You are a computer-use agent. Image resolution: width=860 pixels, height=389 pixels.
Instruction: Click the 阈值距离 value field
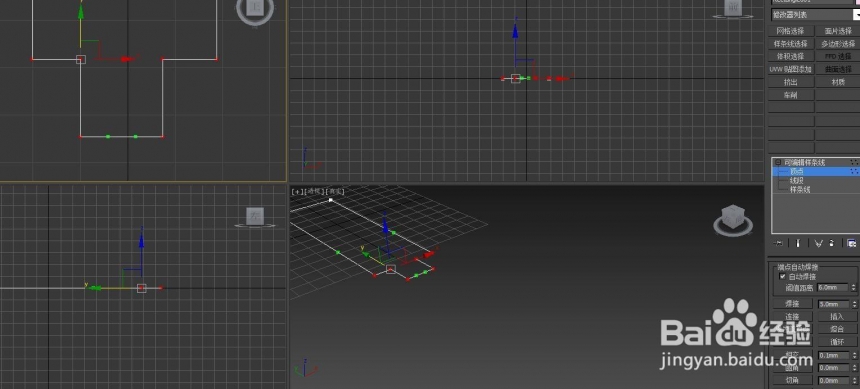pyautogui.click(x=833, y=287)
